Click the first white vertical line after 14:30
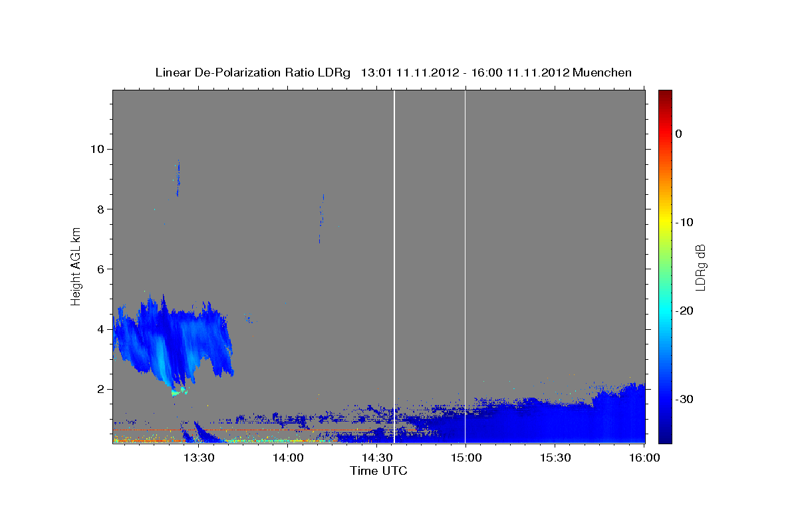The width and height of the screenshot is (798, 532). (x=394, y=266)
